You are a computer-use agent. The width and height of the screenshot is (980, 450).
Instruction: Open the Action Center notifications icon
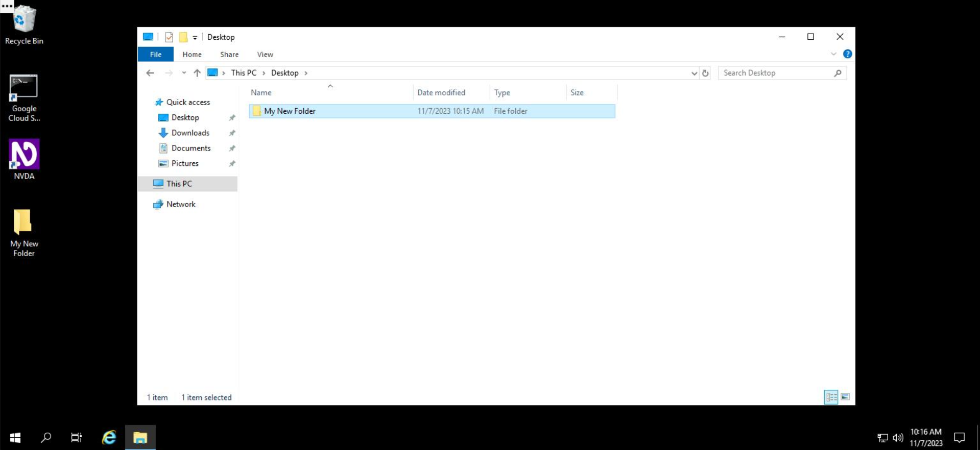click(x=960, y=438)
